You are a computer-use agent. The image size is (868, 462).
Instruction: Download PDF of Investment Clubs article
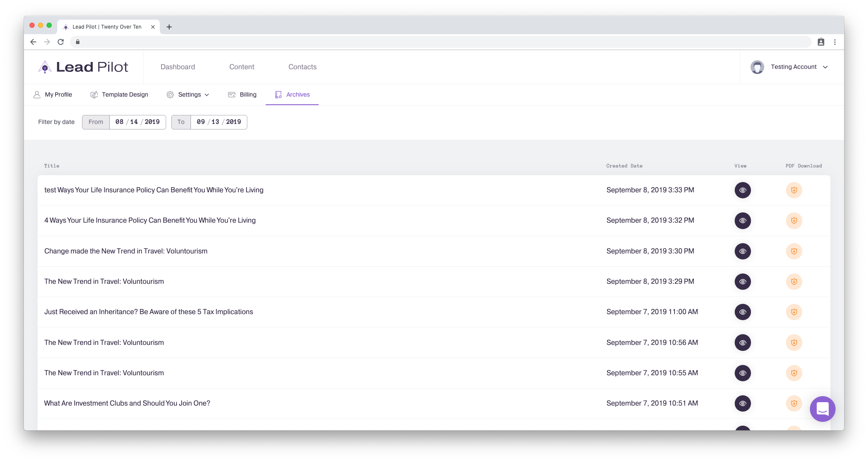[794, 403]
